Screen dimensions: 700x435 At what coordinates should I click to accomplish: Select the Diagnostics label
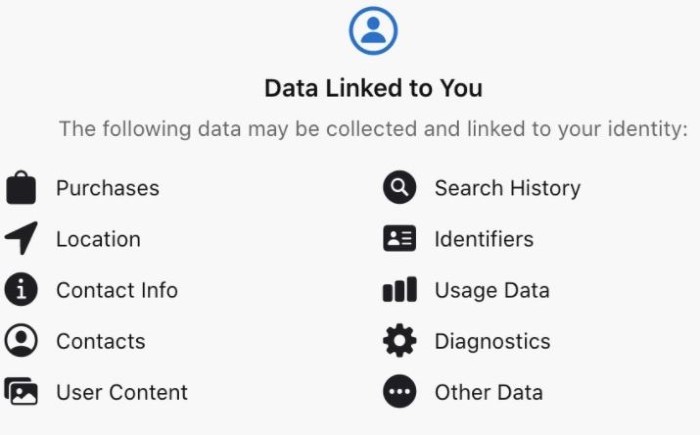pos(492,342)
